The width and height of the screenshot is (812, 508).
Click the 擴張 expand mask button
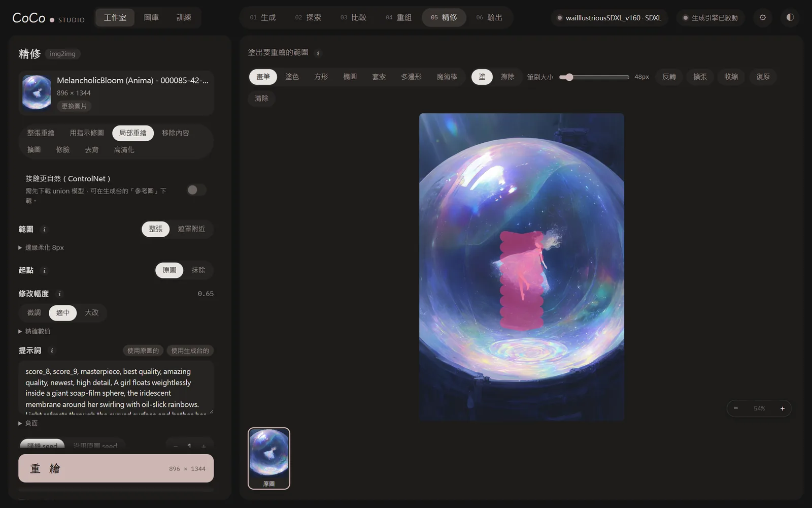pos(700,77)
